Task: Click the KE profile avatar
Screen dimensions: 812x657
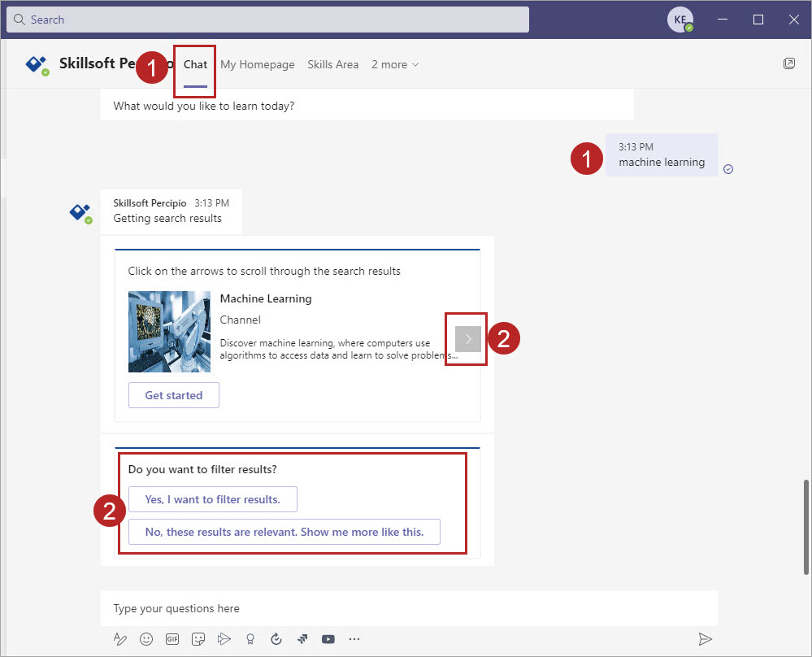Action: 680,20
